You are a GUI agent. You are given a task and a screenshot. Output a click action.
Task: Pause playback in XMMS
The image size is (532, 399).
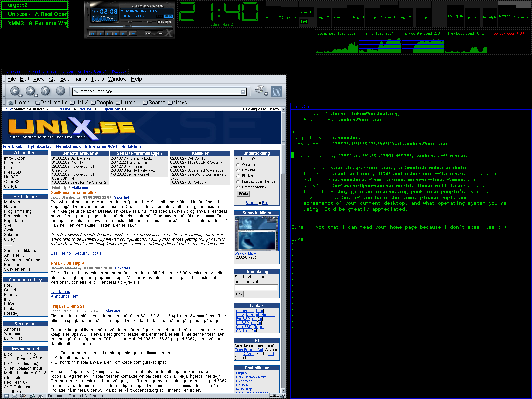[108, 33]
